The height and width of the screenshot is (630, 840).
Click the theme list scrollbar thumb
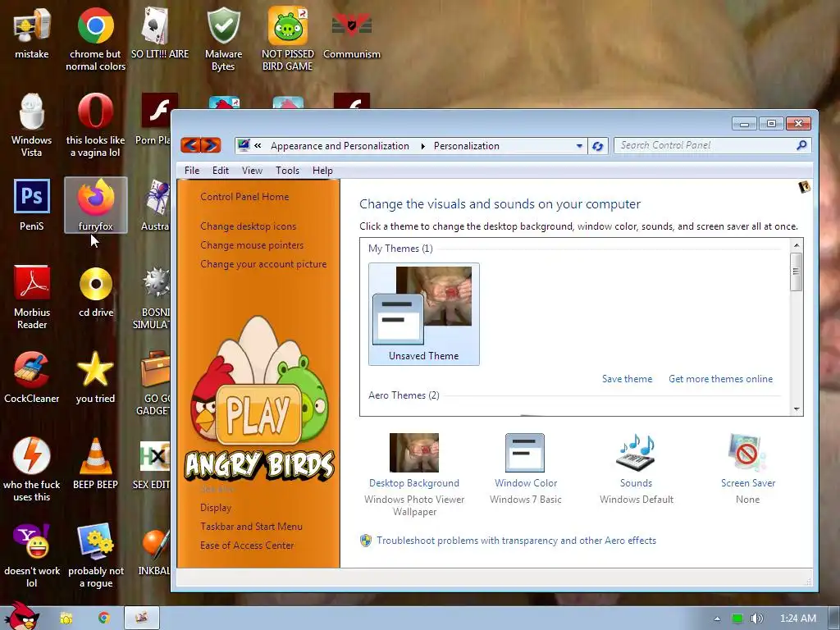(x=797, y=272)
